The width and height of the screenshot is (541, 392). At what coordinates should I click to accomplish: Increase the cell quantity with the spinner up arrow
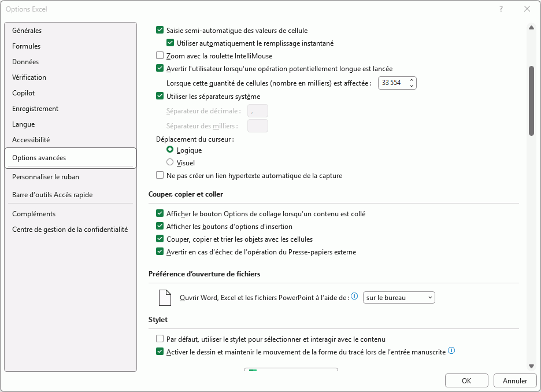click(412, 80)
